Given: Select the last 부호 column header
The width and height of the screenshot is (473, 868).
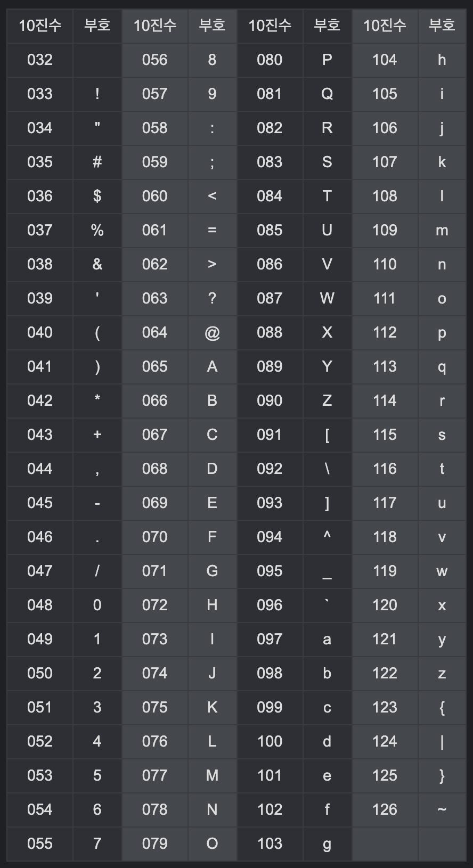Looking at the screenshot, I should 442,25.
